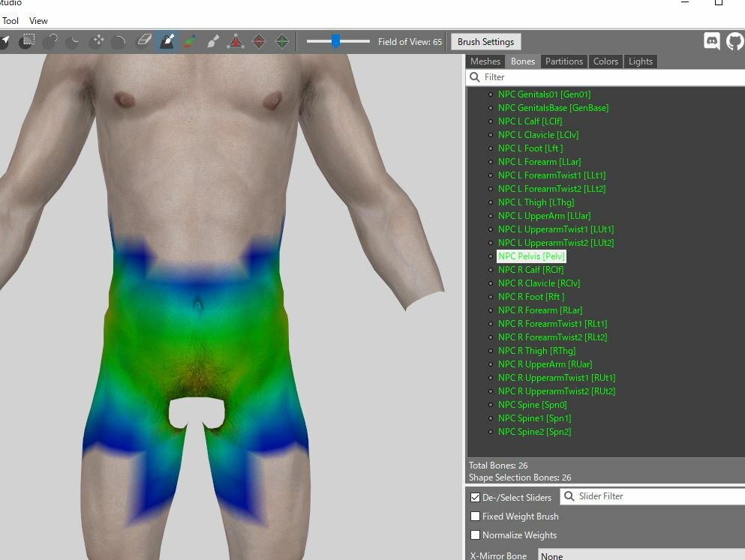The width and height of the screenshot is (745, 560).
Task: Activate the Deflate brush
Action: (73, 41)
